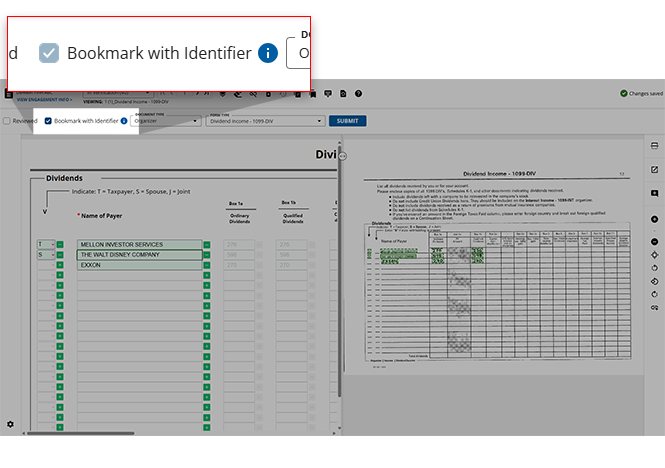Click Ordinary Dividends 276 field in Mellon row
The width and height of the screenshot is (665, 468).
pos(239,244)
